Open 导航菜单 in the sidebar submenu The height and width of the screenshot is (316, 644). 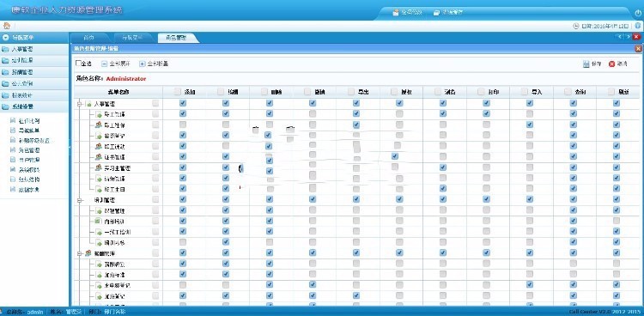[x=28, y=131]
